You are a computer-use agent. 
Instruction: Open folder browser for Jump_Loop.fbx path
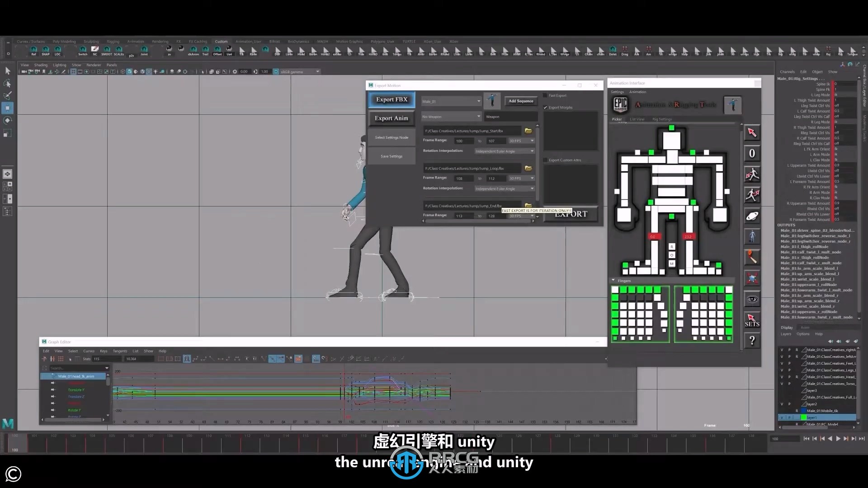point(528,168)
